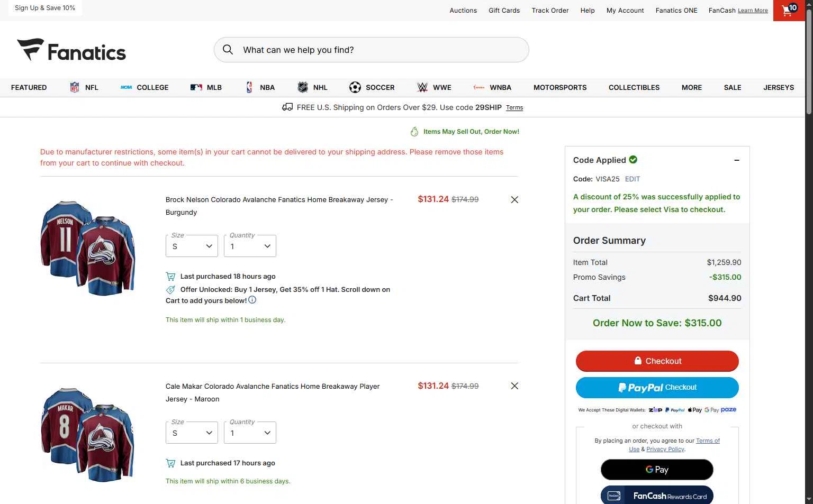The height and width of the screenshot is (504, 813).
Task: Click the NBA logo icon
Action: [x=249, y=87]
